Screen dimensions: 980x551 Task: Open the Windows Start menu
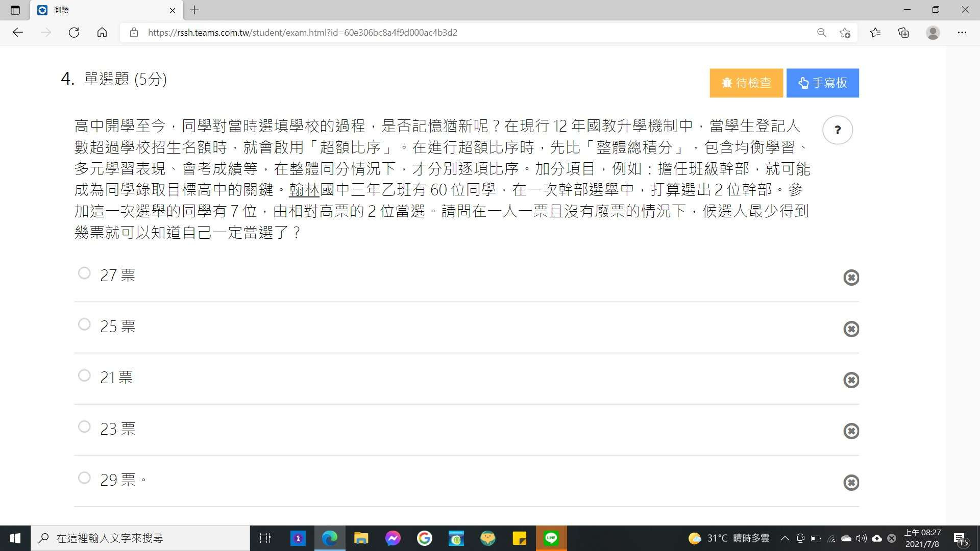[x=15, y=538]
